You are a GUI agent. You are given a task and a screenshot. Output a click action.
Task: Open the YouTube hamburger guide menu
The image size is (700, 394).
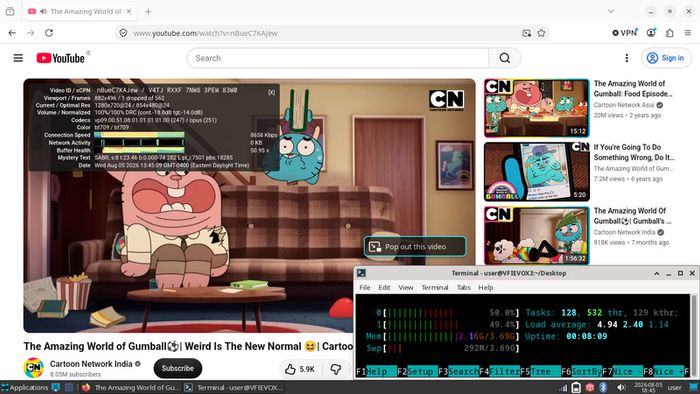[x=18, y=58]
